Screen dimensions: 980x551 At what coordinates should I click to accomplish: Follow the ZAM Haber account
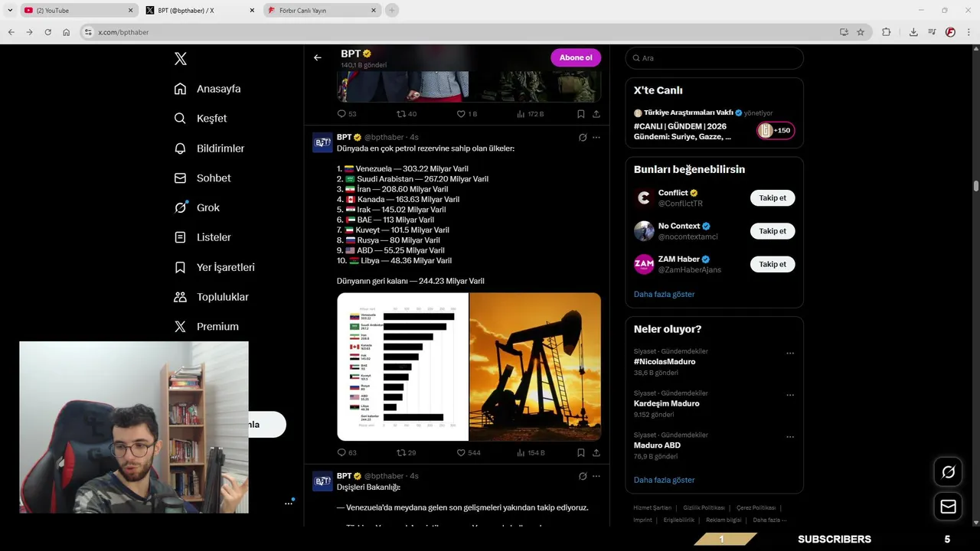pyautogui.click(x=773, y=264)
